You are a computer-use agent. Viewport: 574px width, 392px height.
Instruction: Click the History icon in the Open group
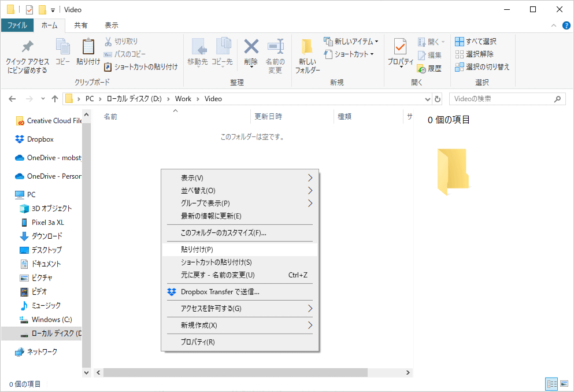coord(422,68)
